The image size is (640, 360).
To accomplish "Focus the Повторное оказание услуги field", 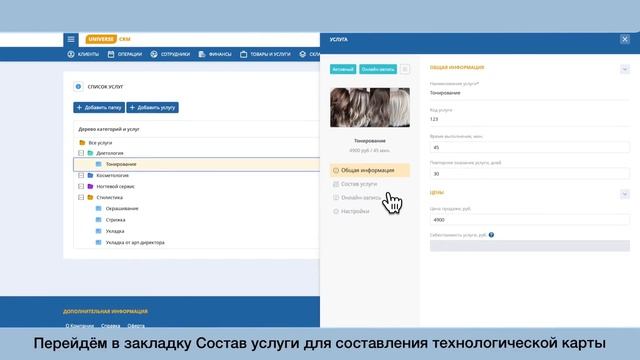I will click(x=529, y=174).
